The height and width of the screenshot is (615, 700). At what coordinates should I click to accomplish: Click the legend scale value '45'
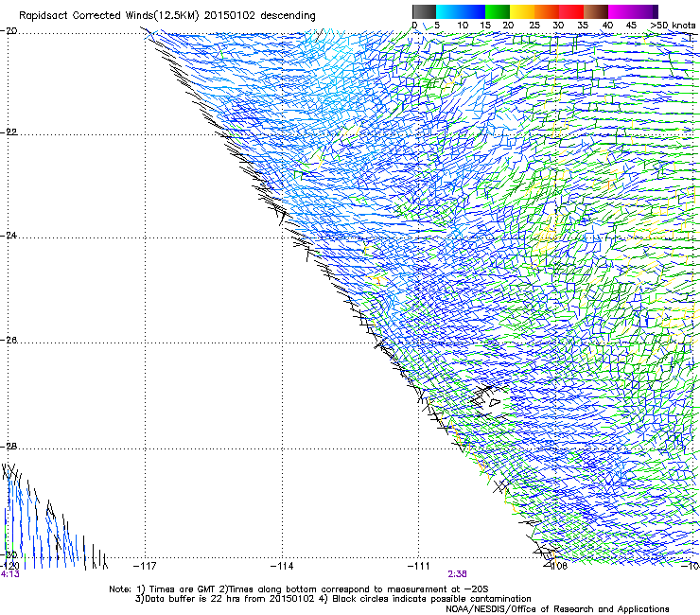[631, 25]
